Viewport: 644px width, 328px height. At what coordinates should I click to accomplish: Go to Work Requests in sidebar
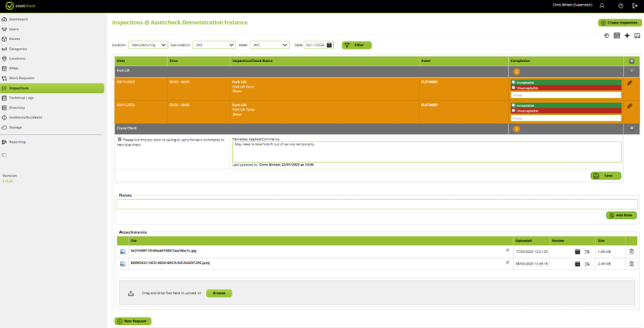point(21,78)
